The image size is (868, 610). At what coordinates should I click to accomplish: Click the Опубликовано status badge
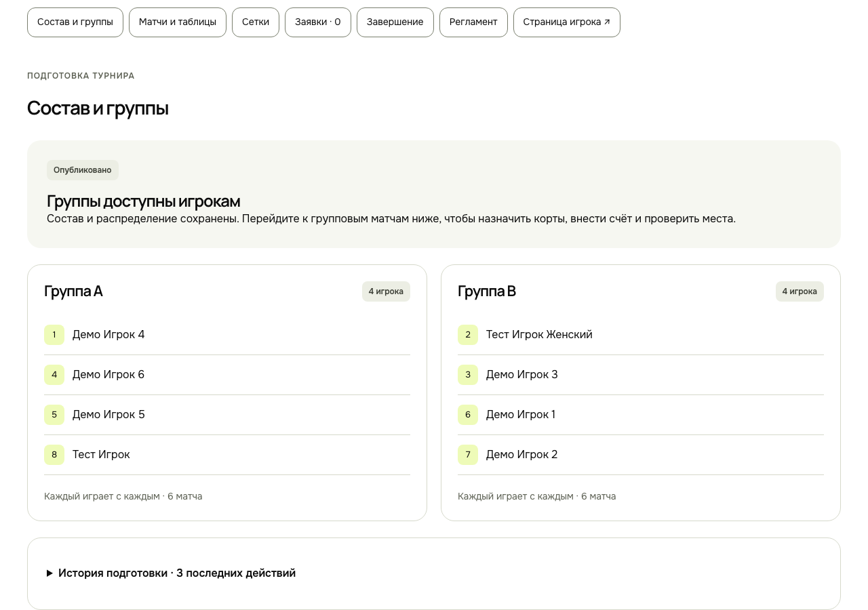(83, 170)
